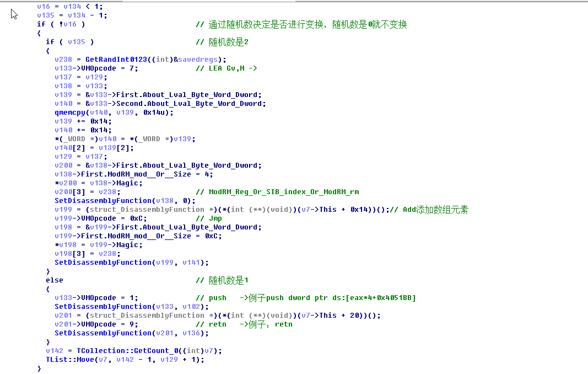Image resolution: width=588 pixels, height=374 pixels.
Task: Click the qmemcpy function call
Action: point(114,113)
